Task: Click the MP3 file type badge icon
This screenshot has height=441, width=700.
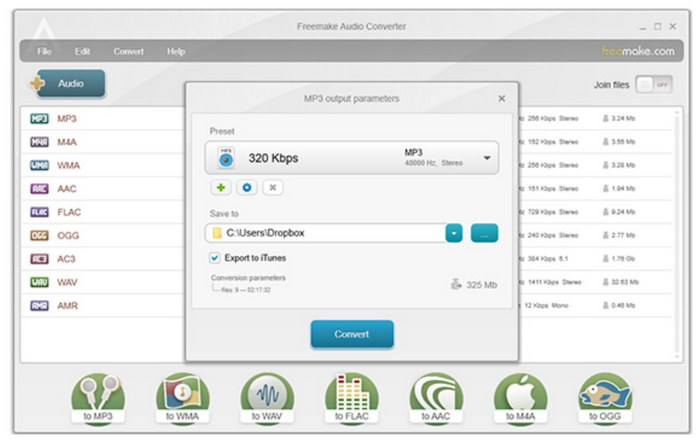Action: 39,118
